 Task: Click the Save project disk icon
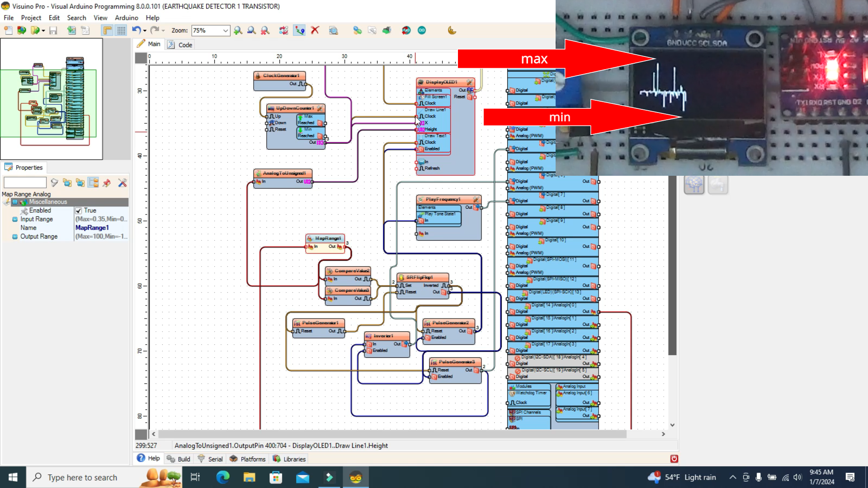click(x=53, y=30)
